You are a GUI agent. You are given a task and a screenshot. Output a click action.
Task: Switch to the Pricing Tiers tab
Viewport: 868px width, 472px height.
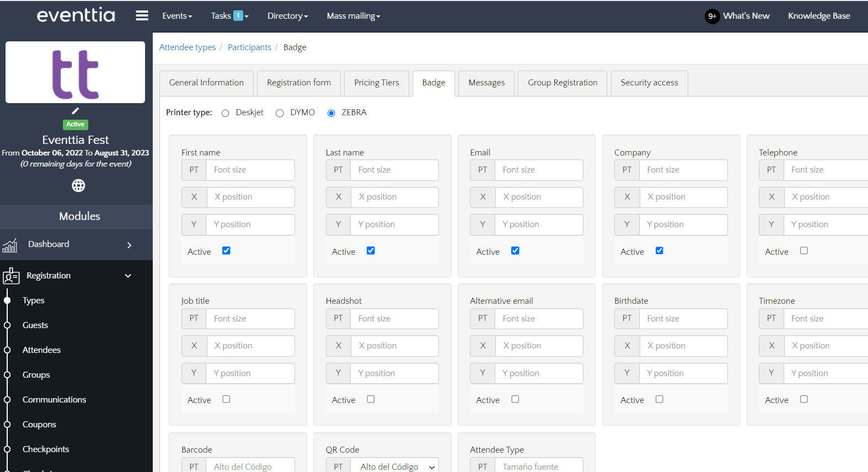tap(376, 83)
